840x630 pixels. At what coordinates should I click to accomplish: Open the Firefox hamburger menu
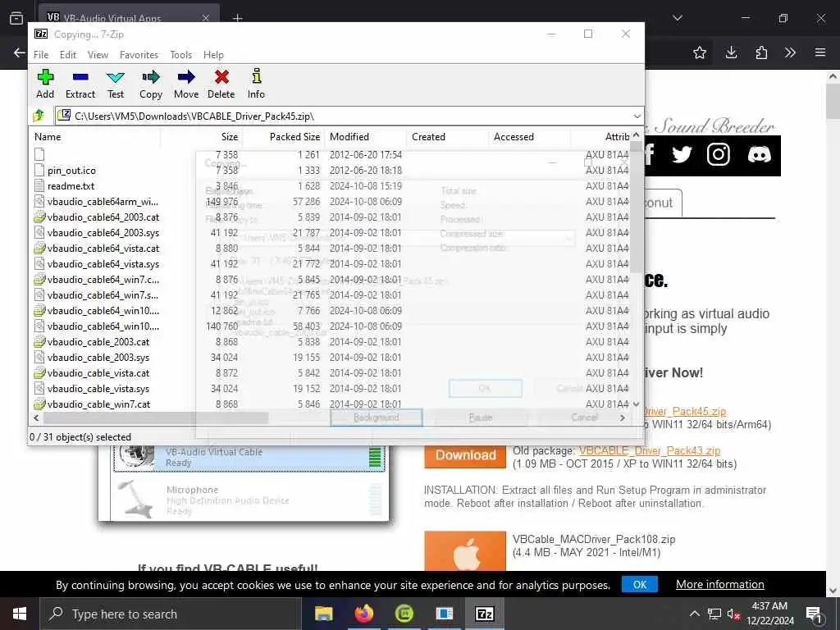click(820, 52)
